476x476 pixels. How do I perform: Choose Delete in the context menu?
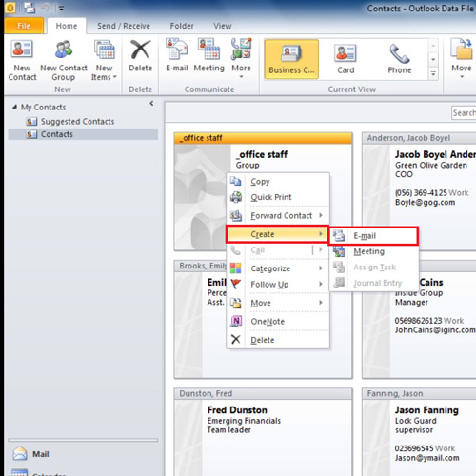pos(278,340)
